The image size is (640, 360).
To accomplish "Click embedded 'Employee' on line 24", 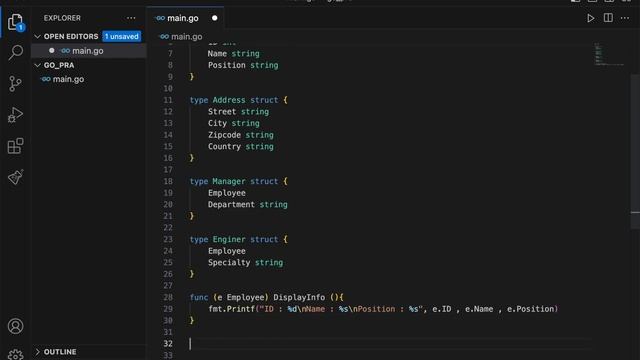I will click(x=227, y=251).
